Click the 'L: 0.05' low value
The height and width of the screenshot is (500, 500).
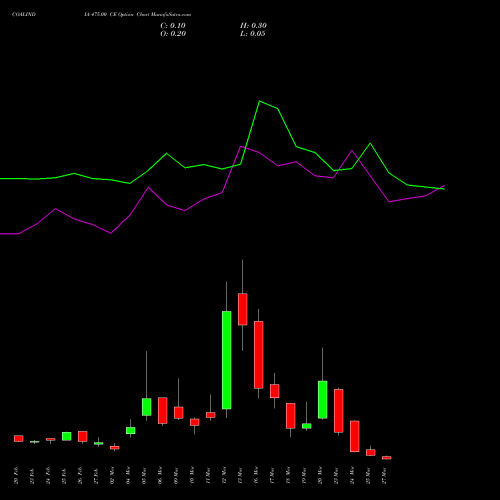(253, 34)
